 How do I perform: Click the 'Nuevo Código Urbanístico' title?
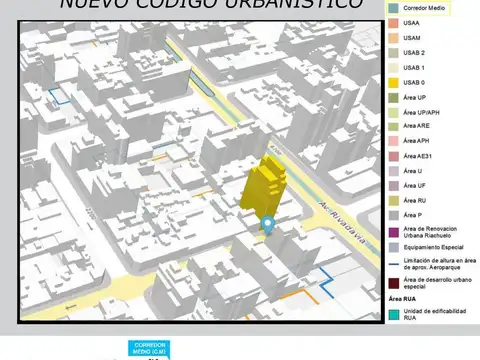pos(212,4)
